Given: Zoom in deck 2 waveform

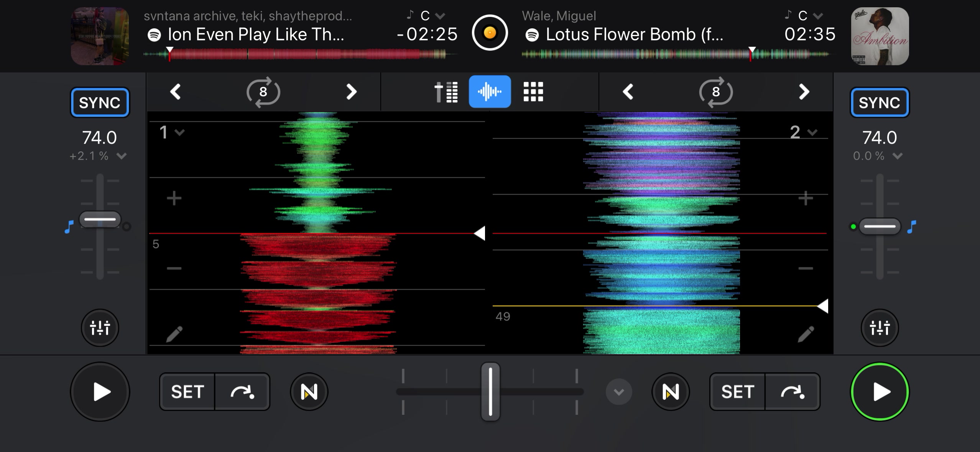Looking at the screenshot, I should click(x=806, y=198).
